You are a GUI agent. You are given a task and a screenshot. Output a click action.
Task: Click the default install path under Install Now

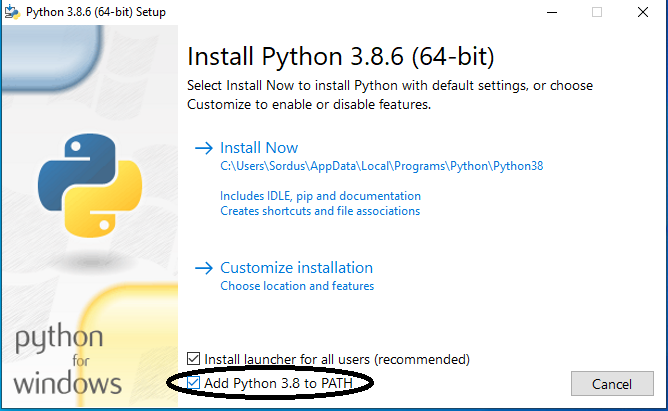[381, 167]
